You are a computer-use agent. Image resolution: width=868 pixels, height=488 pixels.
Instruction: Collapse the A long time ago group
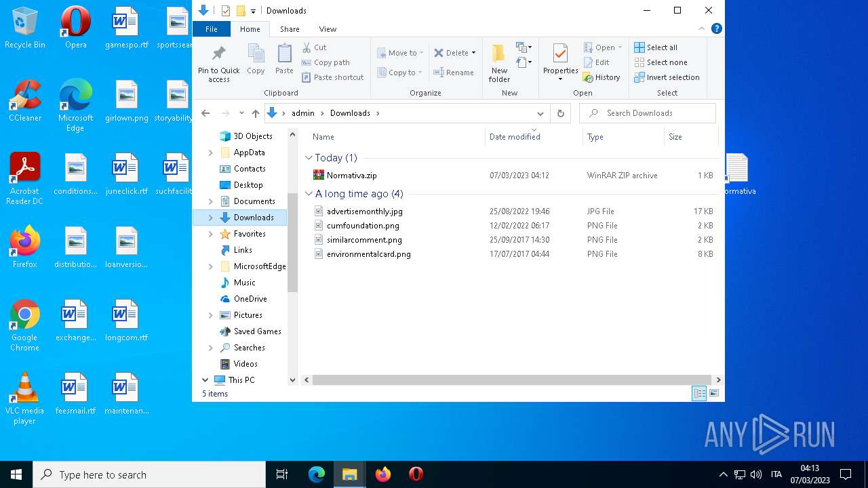pyautogui.click(x=309, y=194)
